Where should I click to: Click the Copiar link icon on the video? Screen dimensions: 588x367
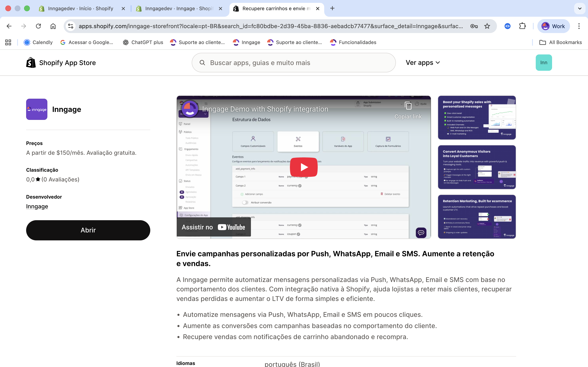(408, 106)
